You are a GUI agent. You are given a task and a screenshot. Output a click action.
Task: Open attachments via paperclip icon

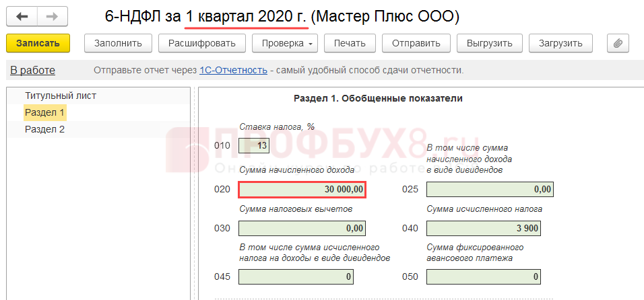pyautogui.click(x=618, y=44)
